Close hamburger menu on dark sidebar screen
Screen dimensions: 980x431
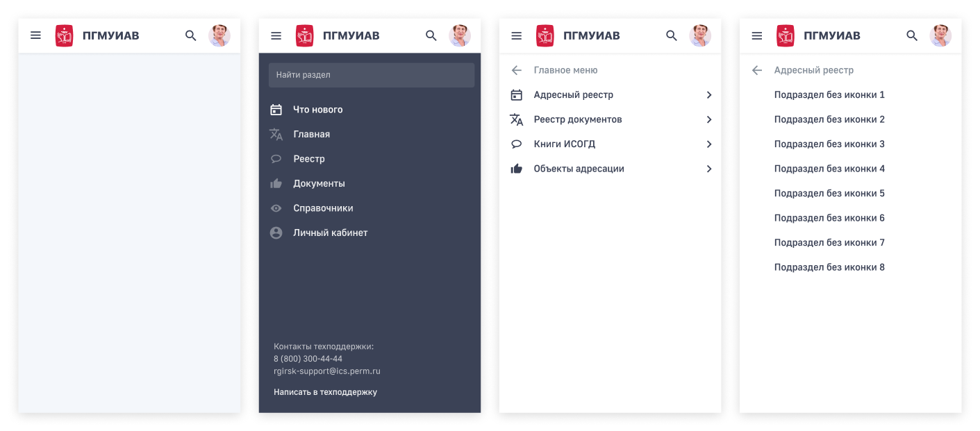pos(276,35)
